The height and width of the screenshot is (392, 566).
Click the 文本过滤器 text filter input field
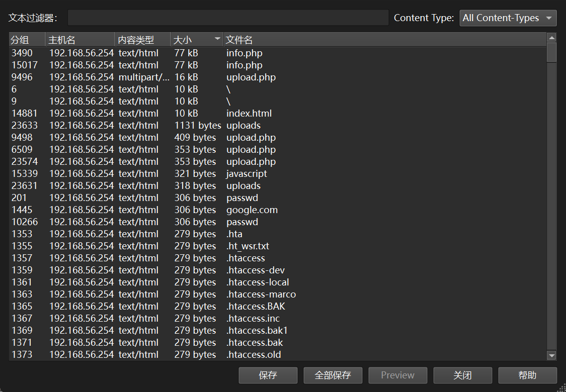pos(228,18)
